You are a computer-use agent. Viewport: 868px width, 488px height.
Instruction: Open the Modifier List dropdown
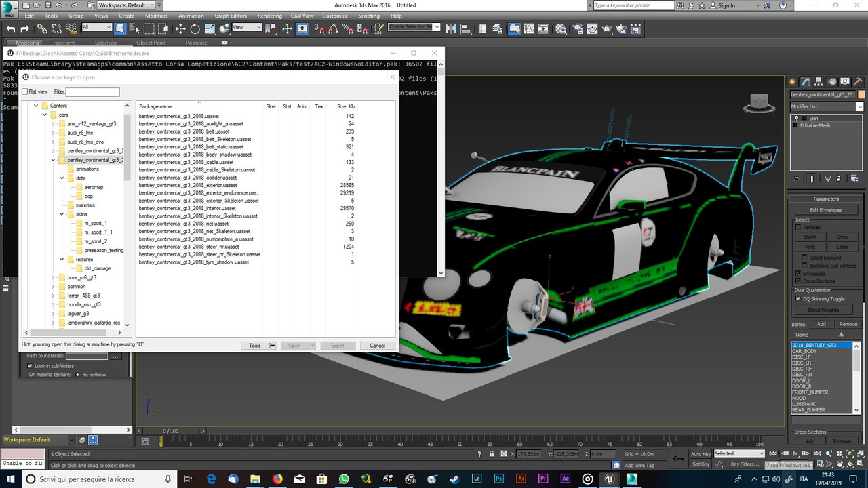pos(860,106)
